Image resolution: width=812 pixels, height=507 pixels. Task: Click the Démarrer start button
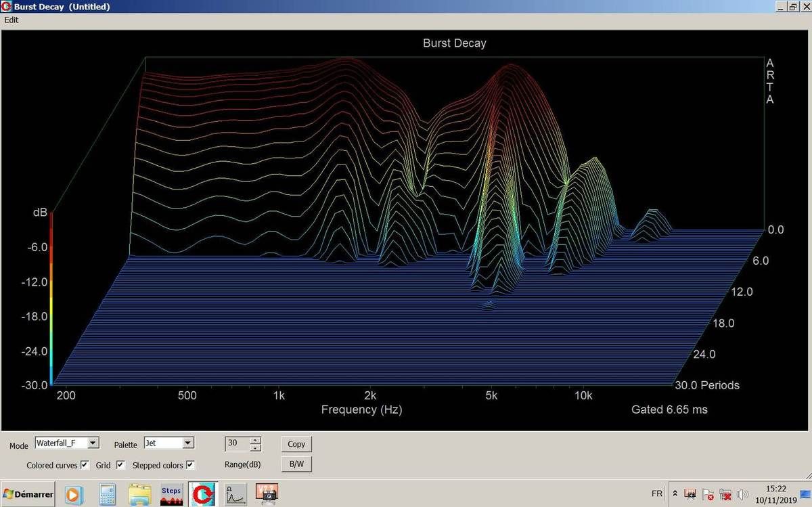tap(28, 494)
